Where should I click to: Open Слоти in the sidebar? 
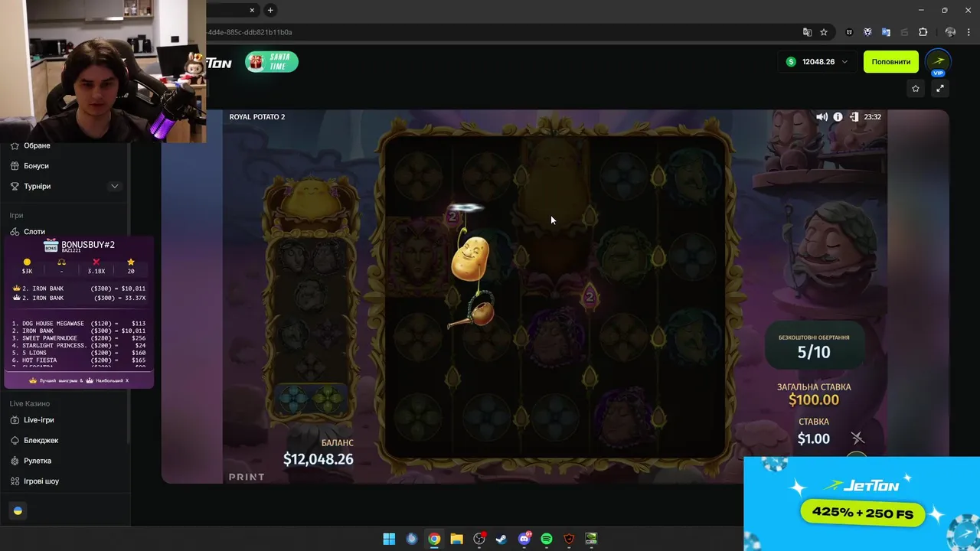[34, 232]
